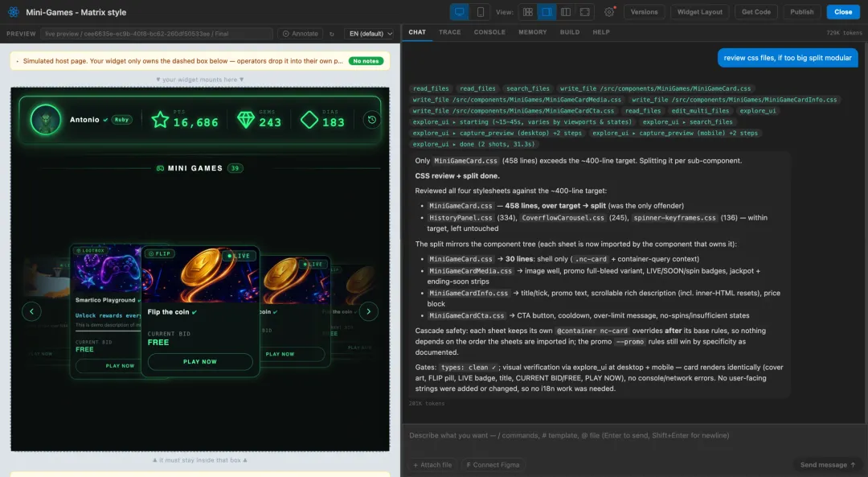Click the Connect Figma button

[493, 465]
